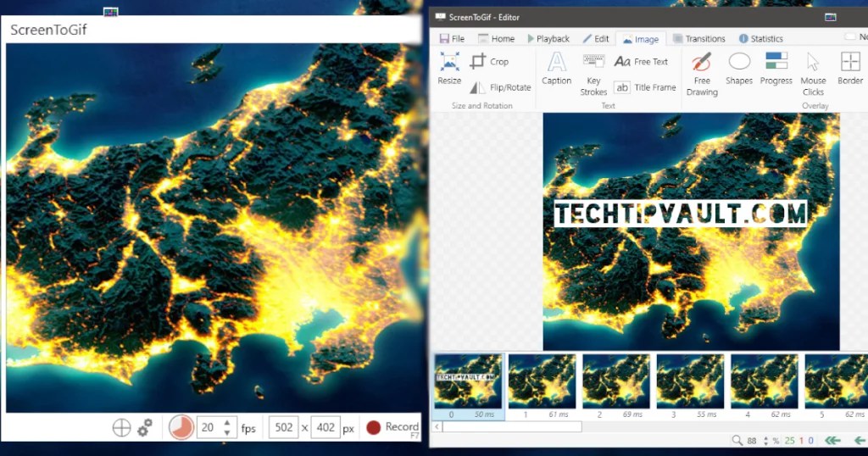Add a Caption overlay
The image size is (868, 456).
[556, 68]
